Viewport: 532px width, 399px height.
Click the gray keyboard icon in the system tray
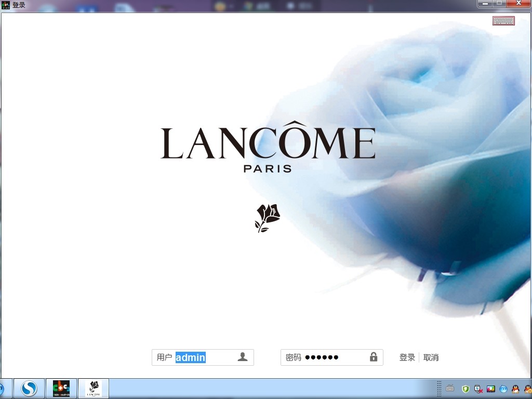450,388
